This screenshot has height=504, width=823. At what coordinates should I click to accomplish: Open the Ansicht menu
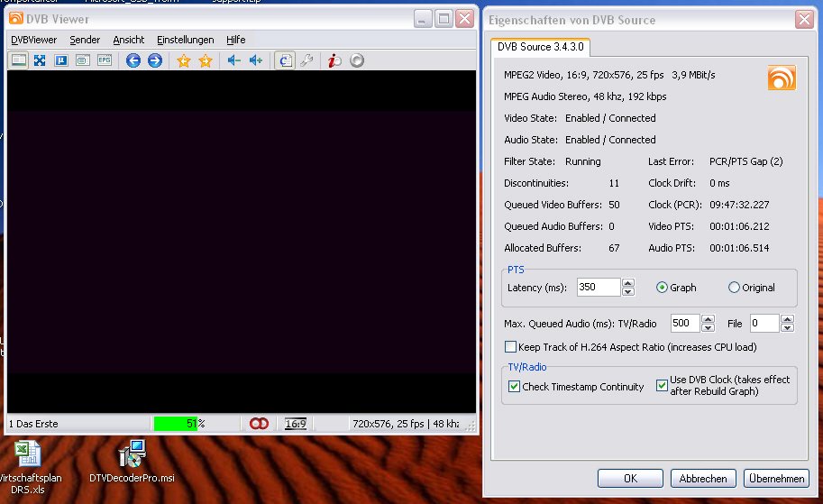tap(129, 40)
